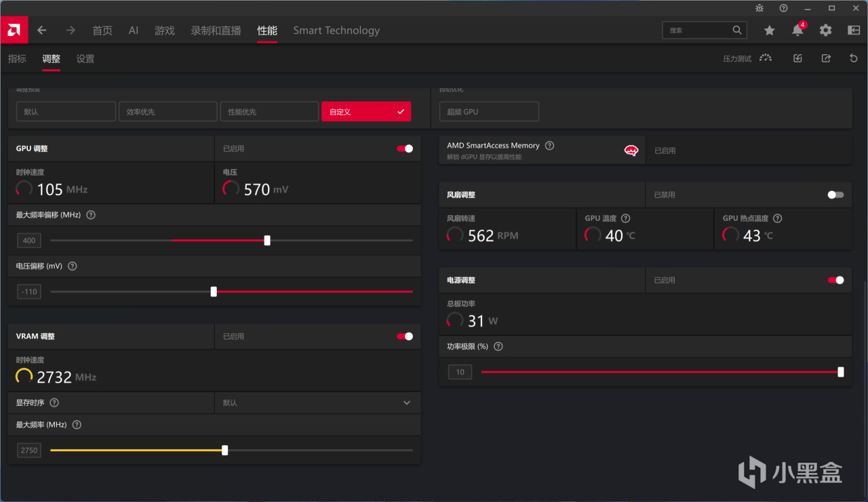This screenshot has height=502, width=868.
Task: Show help for 最大频率 (MHz)
Action: tap(77, 425)
